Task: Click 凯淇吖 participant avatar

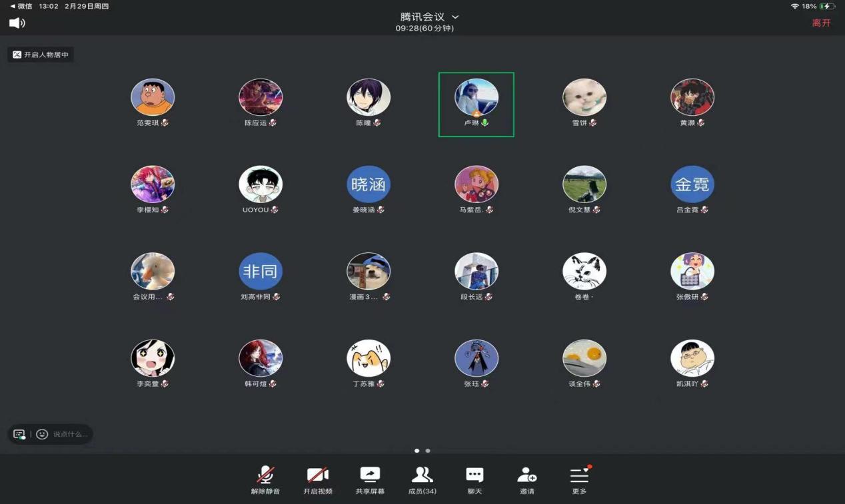Action: [x=692, y=358]
